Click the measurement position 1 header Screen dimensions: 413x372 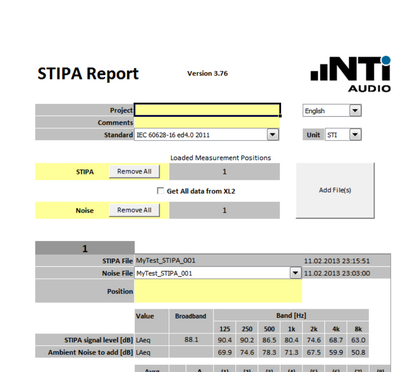pos(85,248)
